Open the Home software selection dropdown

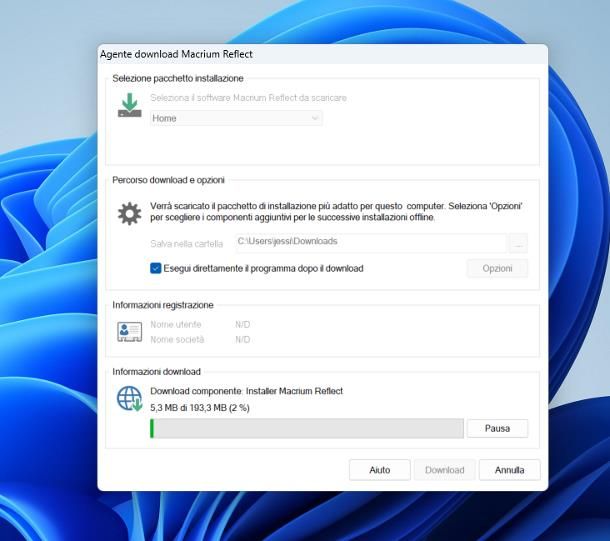[x=236, y=118]
